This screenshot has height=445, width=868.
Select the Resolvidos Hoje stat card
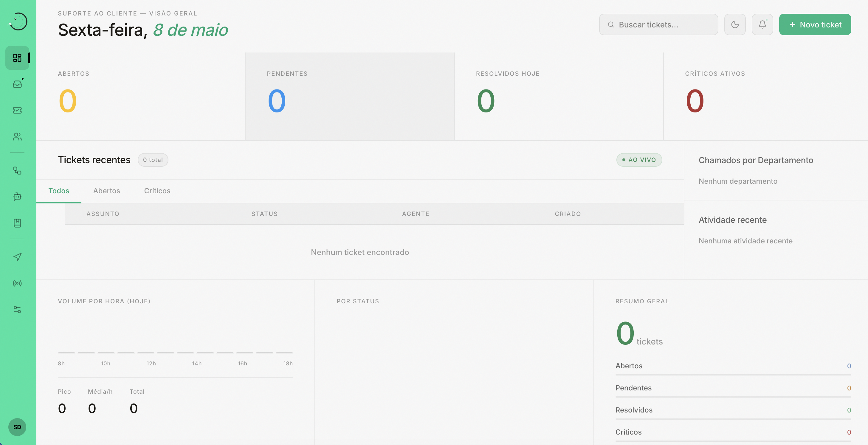(x=559, y=96)
